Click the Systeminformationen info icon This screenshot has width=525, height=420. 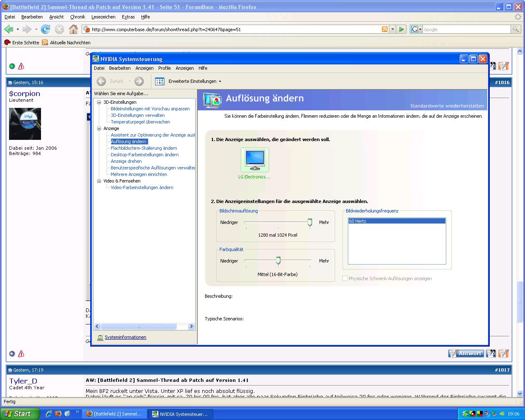pyautogui.click(x=100, y=338)
